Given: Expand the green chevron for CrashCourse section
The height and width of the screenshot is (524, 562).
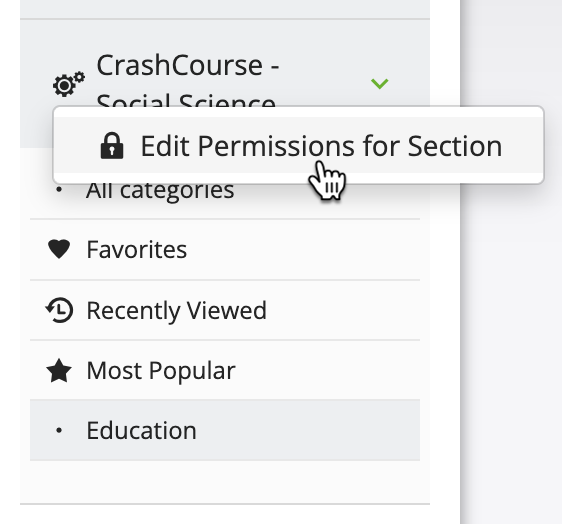Looking at the screenshot, I should [380, 84].
